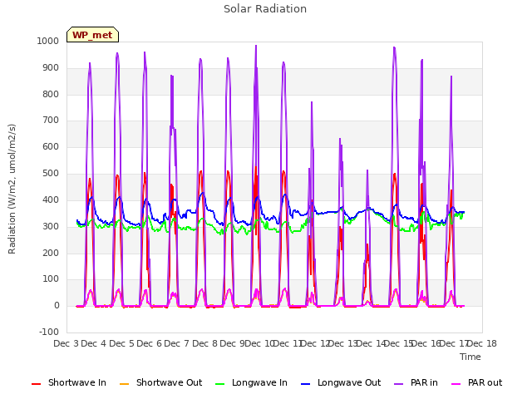Click the 900 y-axis tick label
The width and height of the screenshot is (532, 399).
pyautogui.click(x=51, y=67)
